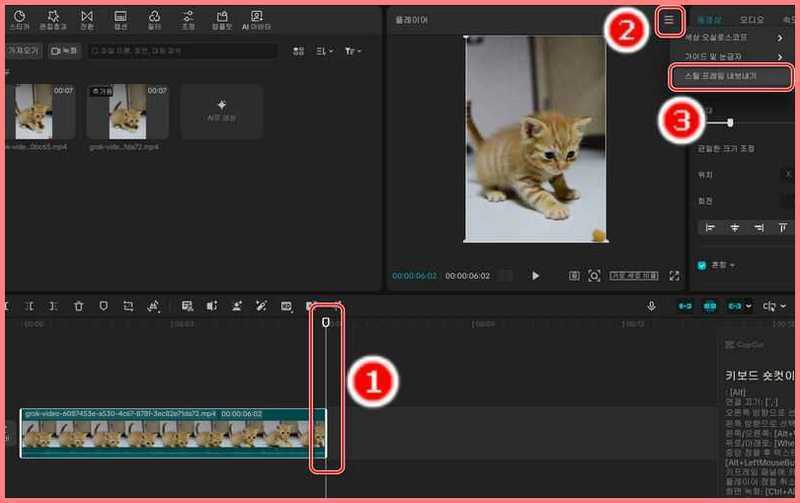Image resolution: width=800 pixels, height=503 pixels.
Task: Toggle the auto snapping timeline button
Action: (710, 306)
